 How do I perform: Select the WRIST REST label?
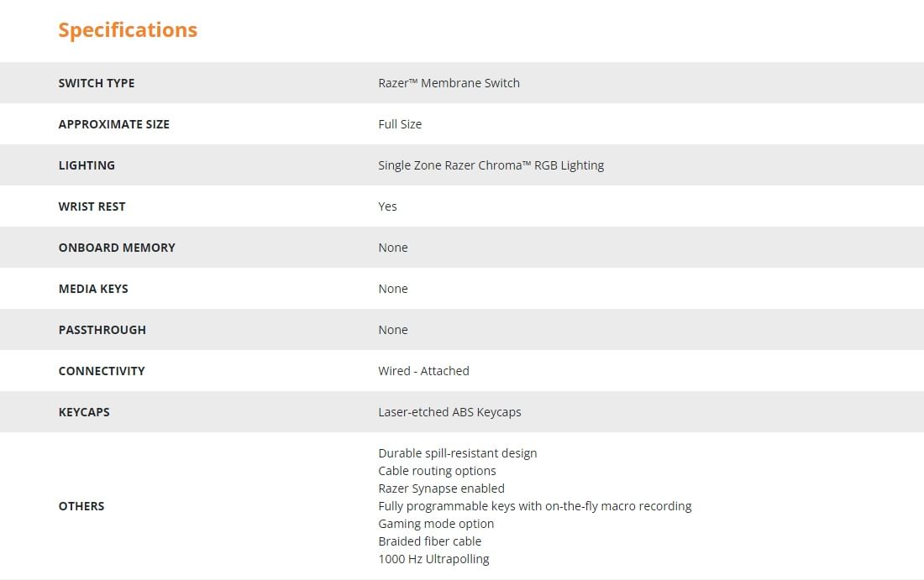click(x=92, y=206)
